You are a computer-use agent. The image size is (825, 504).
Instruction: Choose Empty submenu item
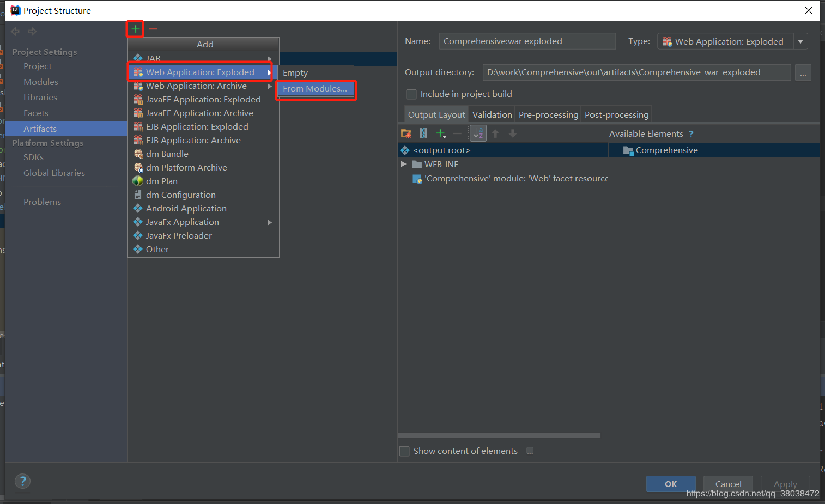pos(316,72)
